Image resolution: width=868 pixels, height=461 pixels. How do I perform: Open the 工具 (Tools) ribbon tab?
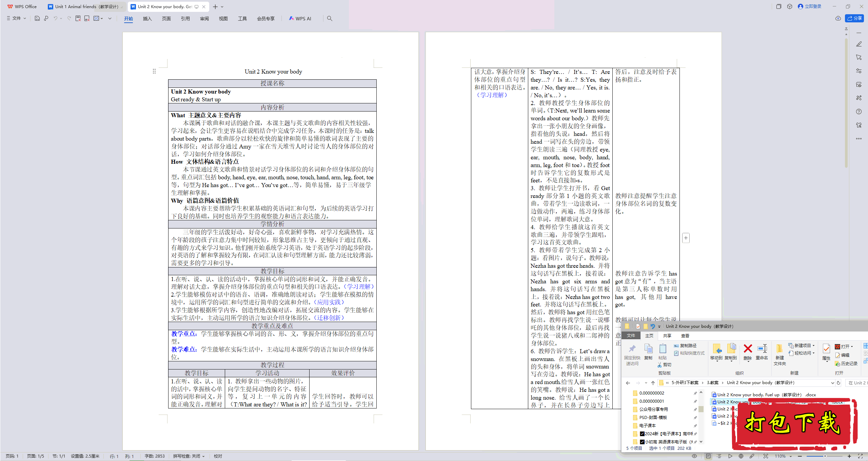[x=242, y=19]
